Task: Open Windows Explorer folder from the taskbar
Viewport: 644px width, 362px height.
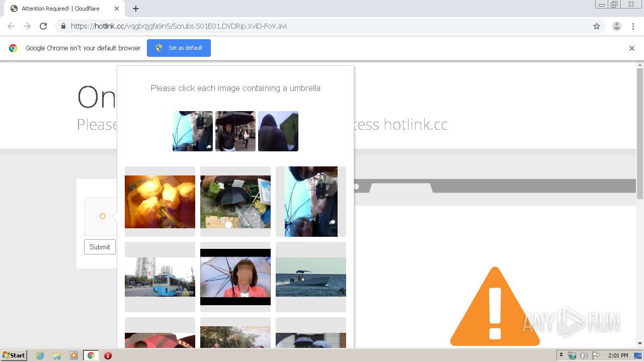Action: pyautogui.click(x=57, y=355)
